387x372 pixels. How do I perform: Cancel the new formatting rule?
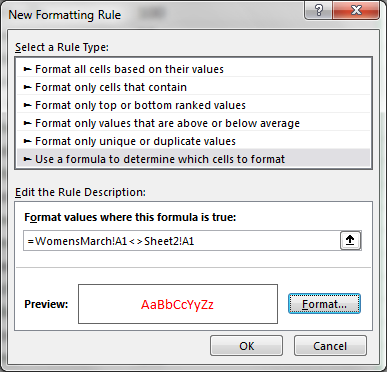click(x=330, y=346)
